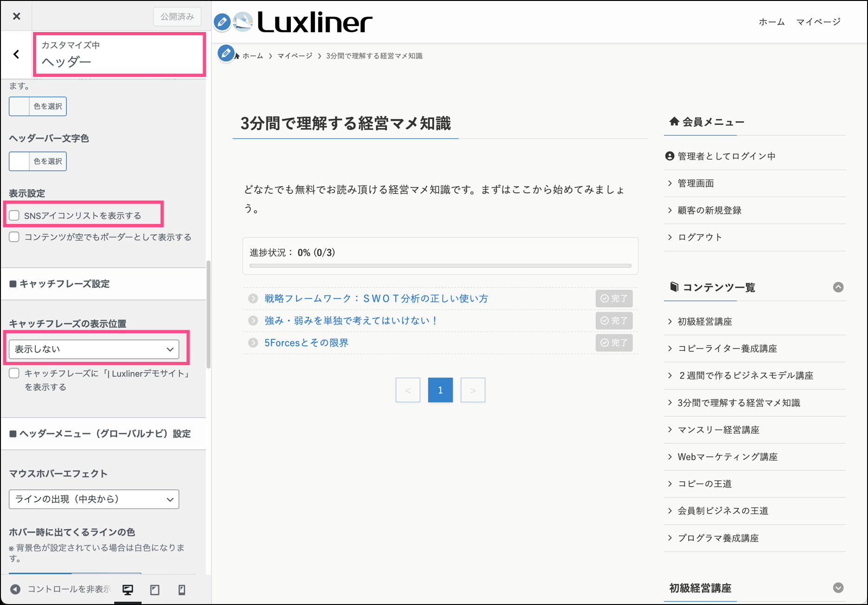
Task: Close the customizer with the X icon
Action: [17, 16]
